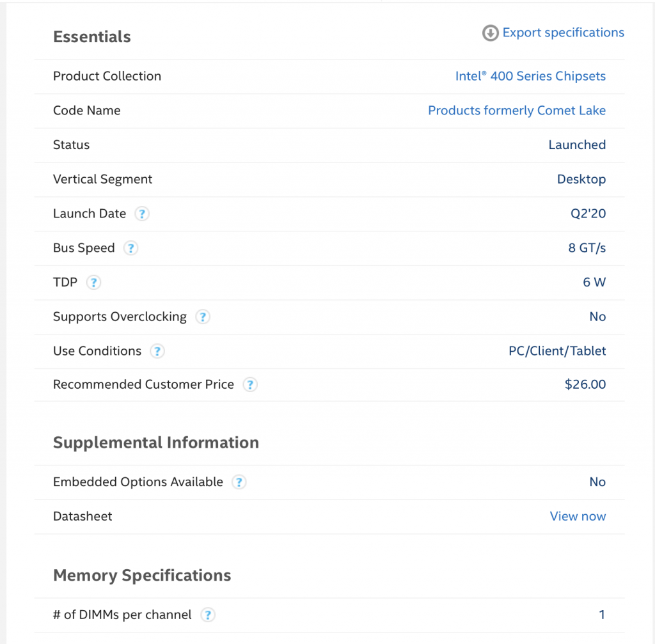This screenshot has height=644, width=655.
Task: Follow the Products formerly Comet Lake link
Action: coord(516,111)
